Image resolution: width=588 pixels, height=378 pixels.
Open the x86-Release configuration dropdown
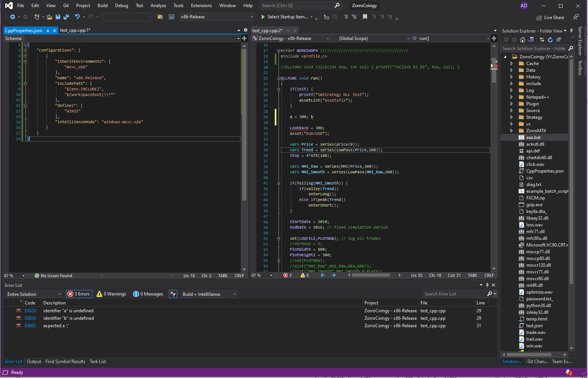tap(217, 17)
